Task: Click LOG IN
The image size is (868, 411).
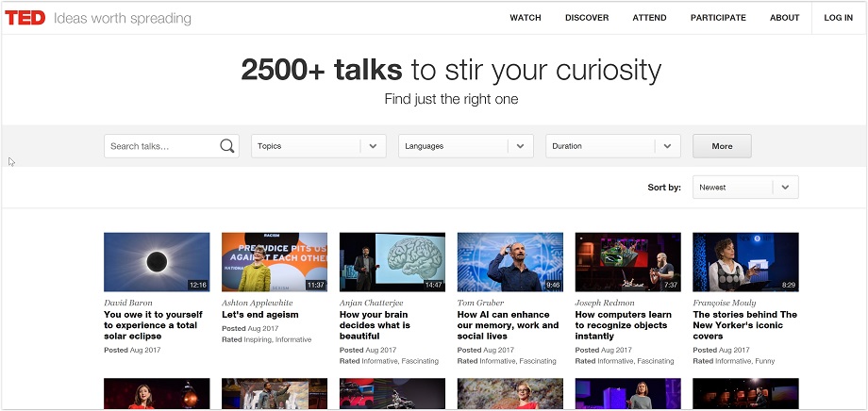Action: coord(838,18)
